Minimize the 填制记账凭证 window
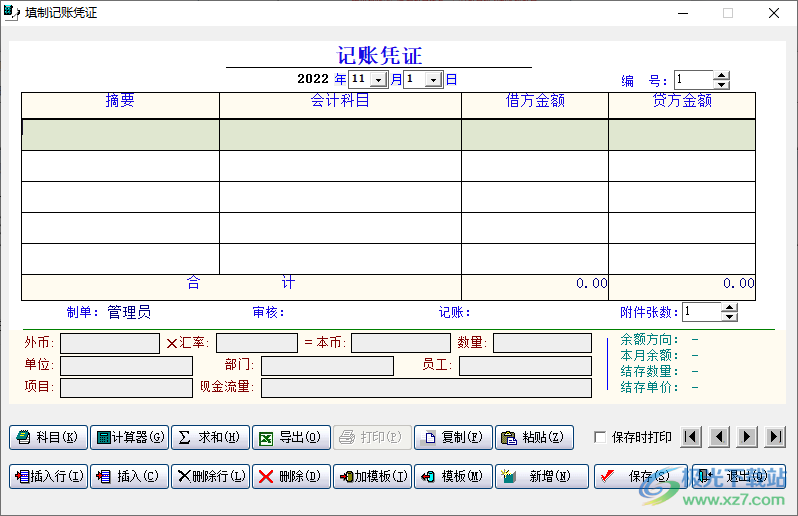Image resolution: width=798 pixels, height=516 pixels. (x=683, y=13)
